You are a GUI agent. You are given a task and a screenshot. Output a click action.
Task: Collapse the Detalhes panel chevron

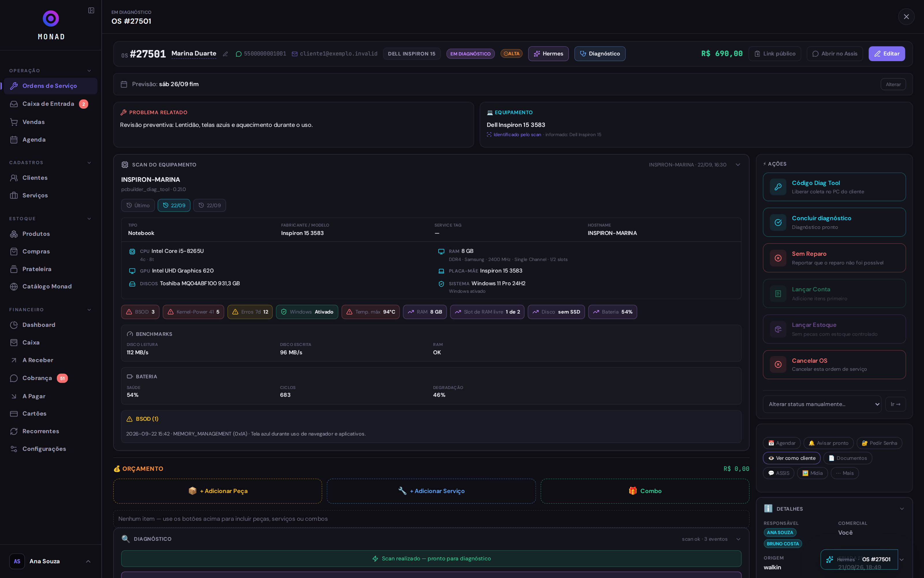coord(902,509)
